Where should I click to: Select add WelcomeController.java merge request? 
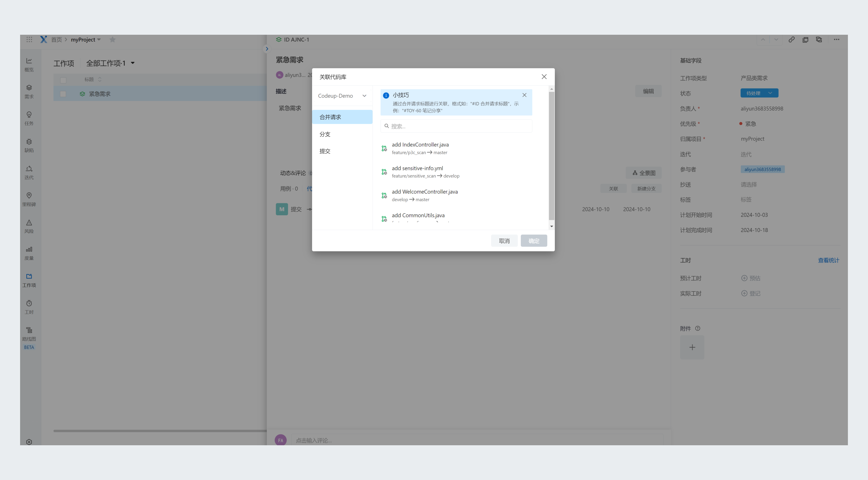[456, 195]
